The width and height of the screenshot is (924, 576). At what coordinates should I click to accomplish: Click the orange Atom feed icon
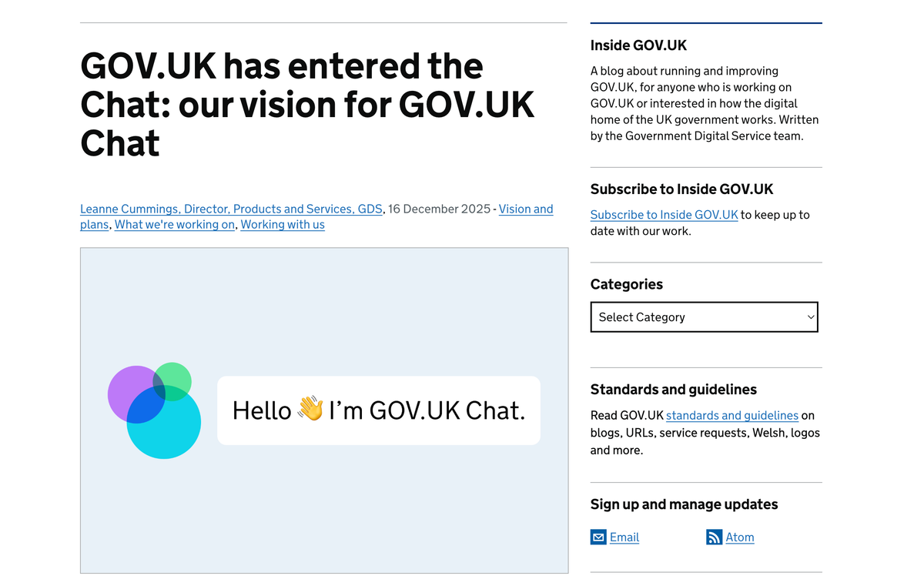pyautogui.click(x=715, y=537)
